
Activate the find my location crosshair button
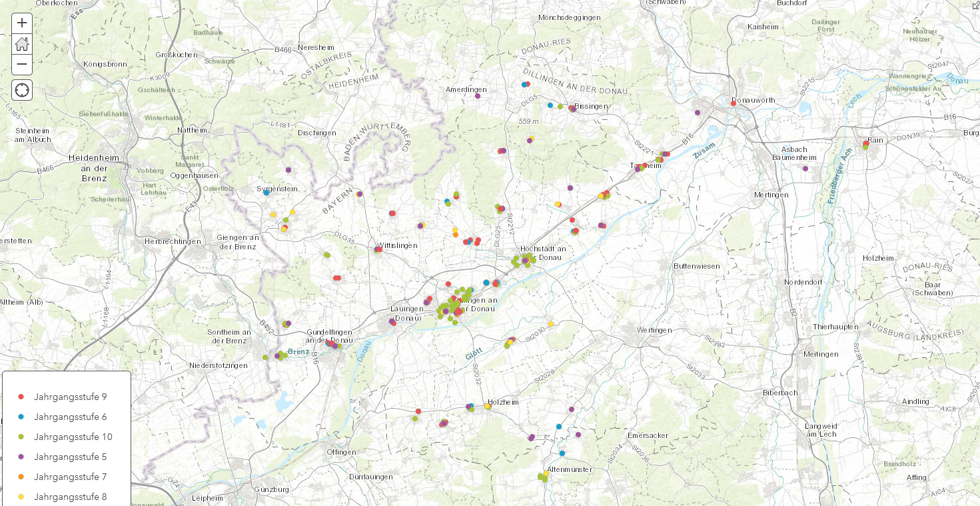pyautogui.click(x=22, y=90)
